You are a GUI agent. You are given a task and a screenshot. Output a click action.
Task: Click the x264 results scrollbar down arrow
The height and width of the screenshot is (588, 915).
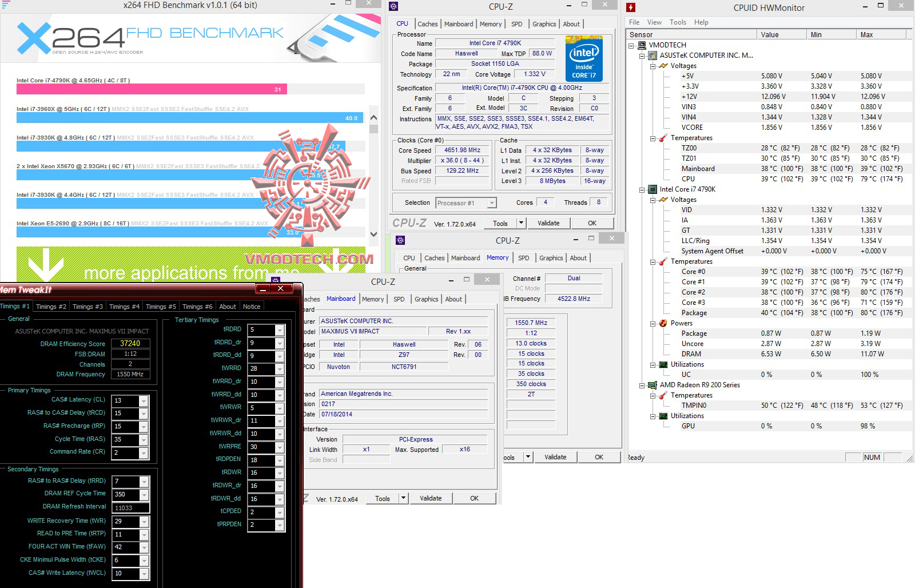click(x=374, y=233)
